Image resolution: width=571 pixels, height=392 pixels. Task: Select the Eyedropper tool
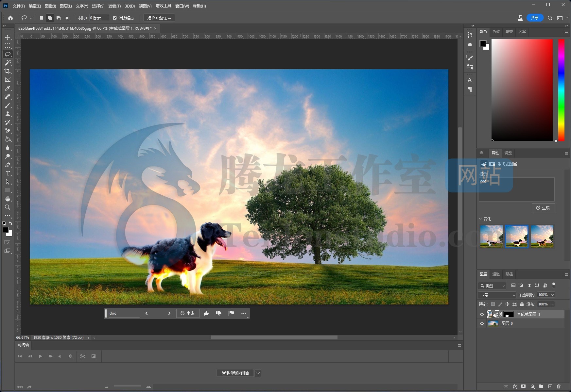pyautogui.click(x=8, y=88)
